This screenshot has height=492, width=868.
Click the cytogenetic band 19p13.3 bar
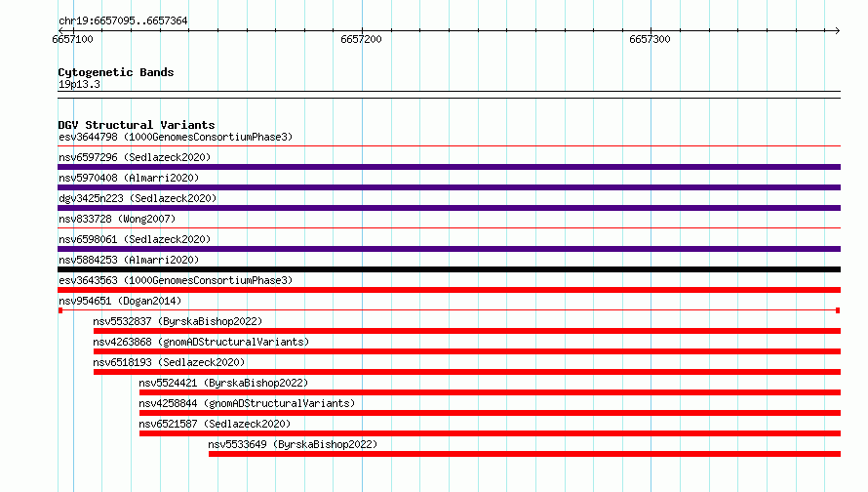pos(449,95)
